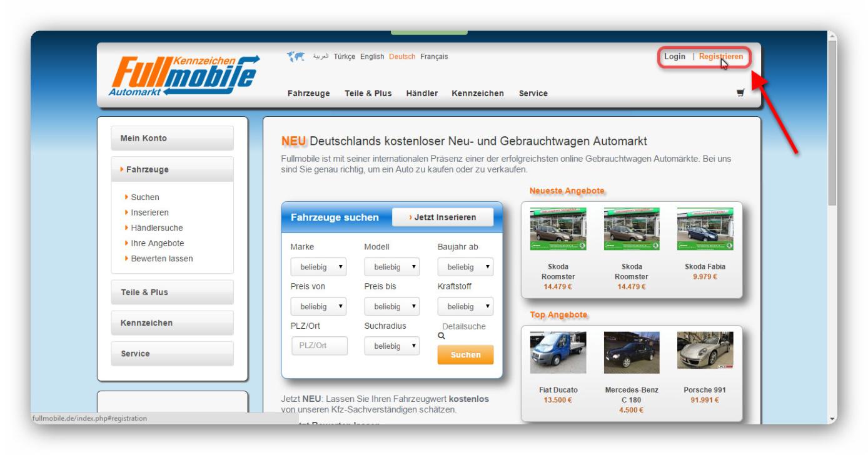The height and width of the screenshot is (455, 868).
Task: Open the Kraftstoff dropdown
Action: pyautogui.click(x=465, y=307)
